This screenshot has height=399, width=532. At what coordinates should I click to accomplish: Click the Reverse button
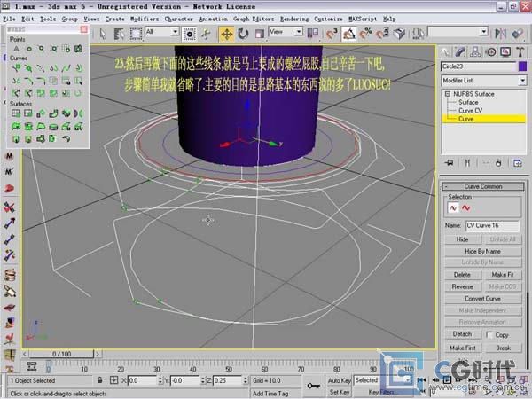(463, 287)
